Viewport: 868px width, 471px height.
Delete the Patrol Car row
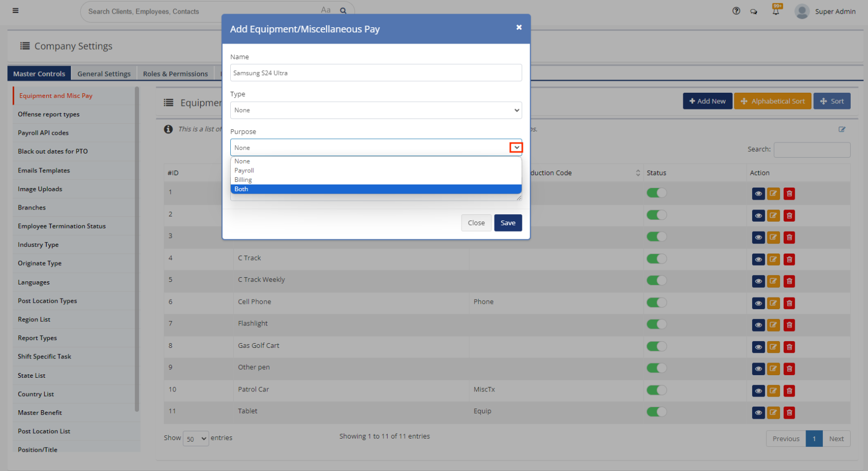[x=789, y=391]
